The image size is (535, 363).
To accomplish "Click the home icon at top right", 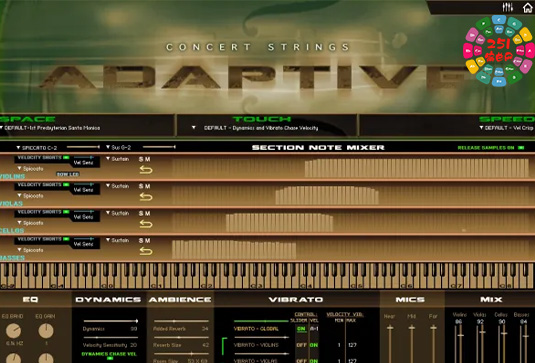I will point(527,7).
